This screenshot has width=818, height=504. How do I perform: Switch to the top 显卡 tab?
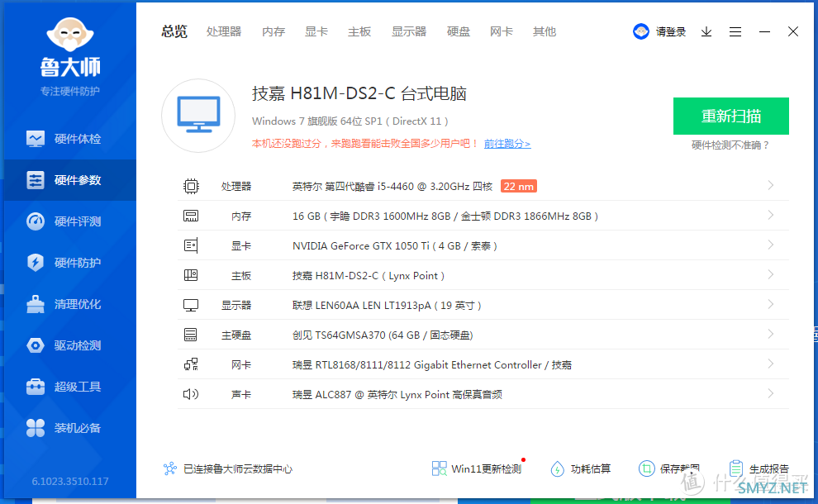click(316, 32)
